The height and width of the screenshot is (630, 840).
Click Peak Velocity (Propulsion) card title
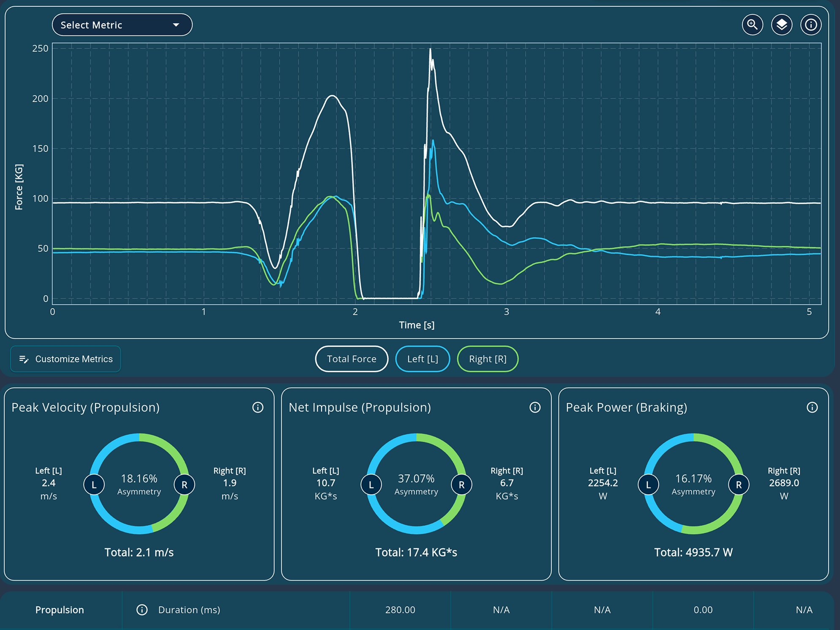(86, 407)
